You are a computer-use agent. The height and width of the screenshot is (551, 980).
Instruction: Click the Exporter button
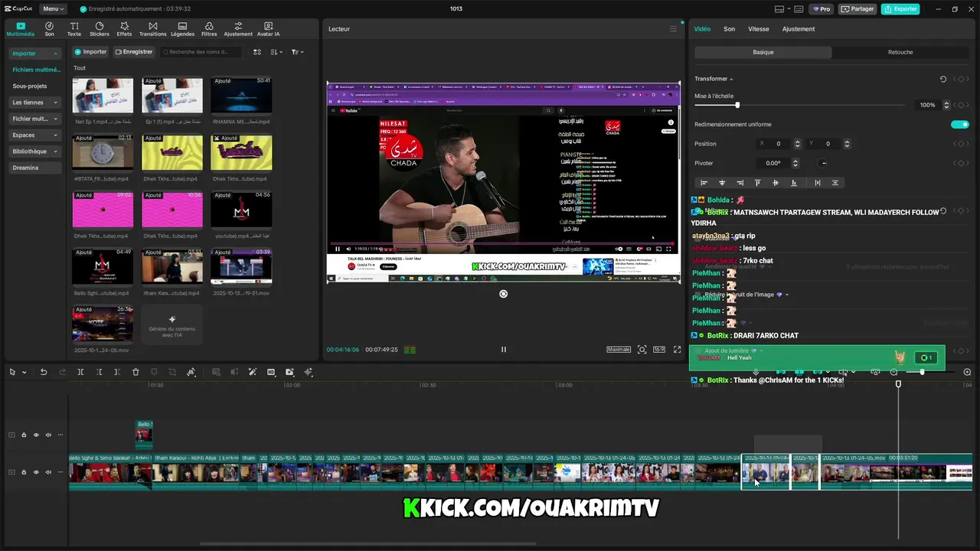[900, 9]
